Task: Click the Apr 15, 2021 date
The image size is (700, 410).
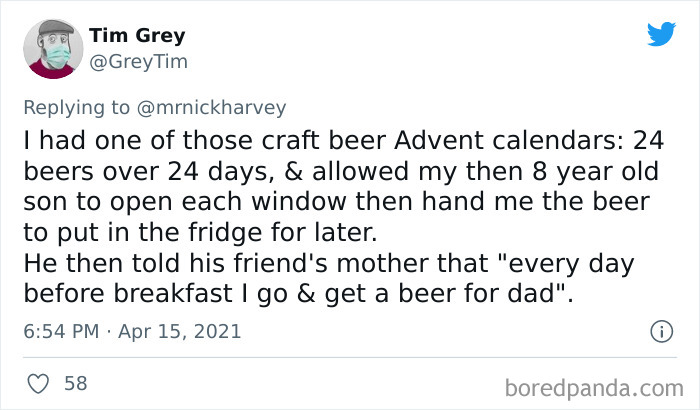Action: pyautogui.click(x=179, y=331)
